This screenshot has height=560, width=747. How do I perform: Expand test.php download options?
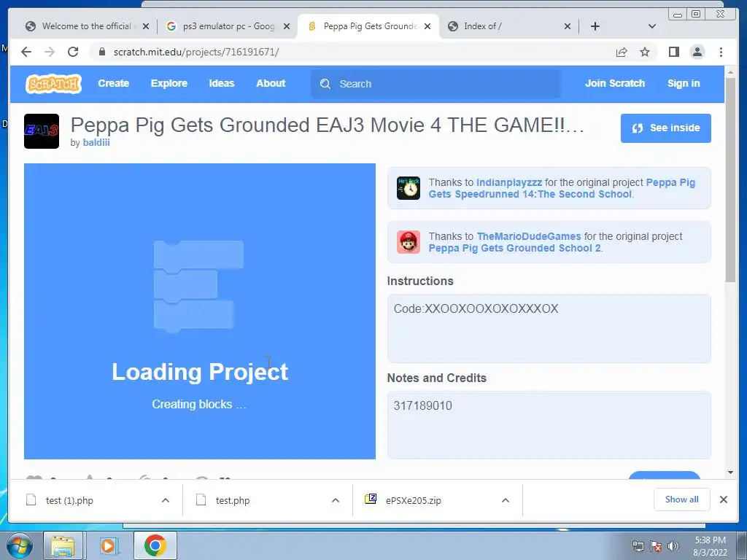click(x=336, y=500)
